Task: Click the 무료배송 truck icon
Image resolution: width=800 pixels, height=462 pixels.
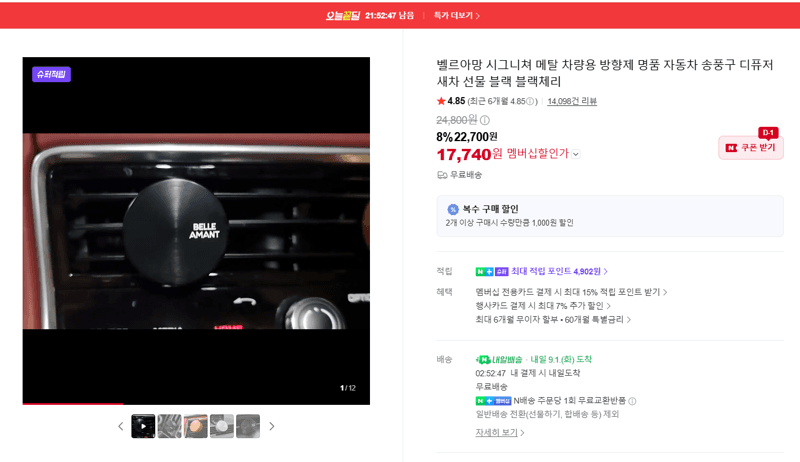Action: (442, 175)
